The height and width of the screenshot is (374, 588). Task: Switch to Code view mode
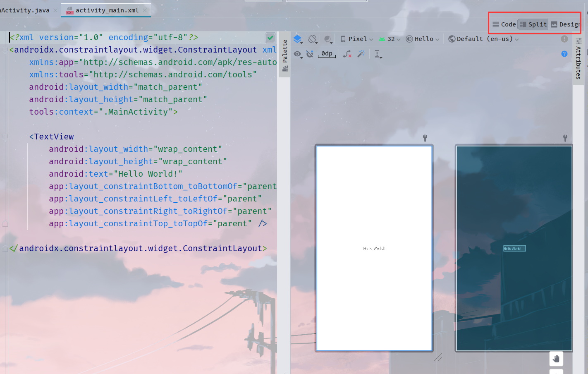pyautogui.click(x=504, y=24)
